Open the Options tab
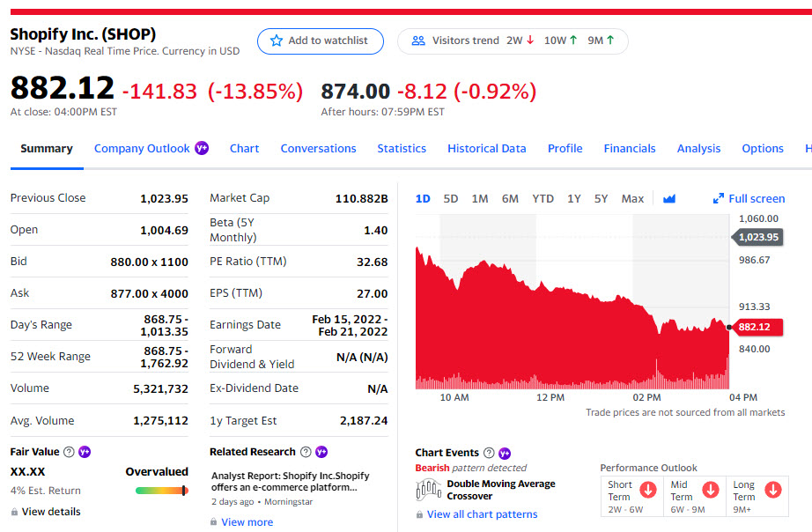 point(763,149)
